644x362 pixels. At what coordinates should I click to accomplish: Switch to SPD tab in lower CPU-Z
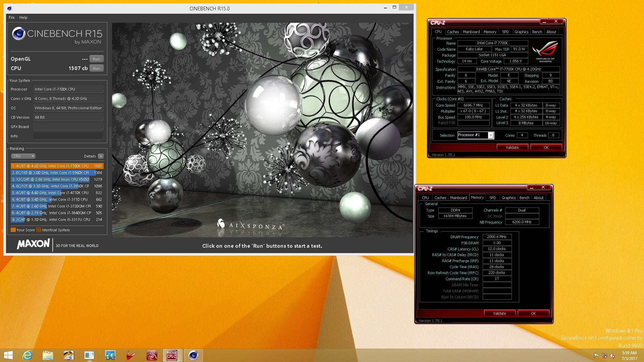coord(493,198)
